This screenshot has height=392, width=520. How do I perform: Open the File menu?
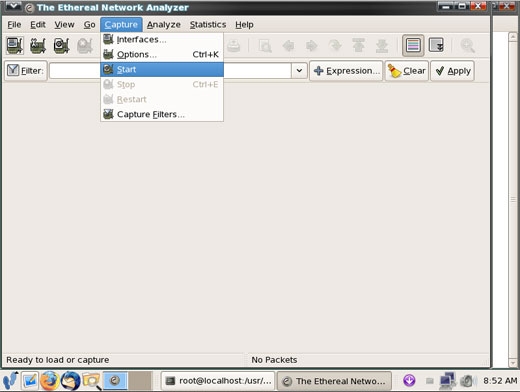(14, 25)
